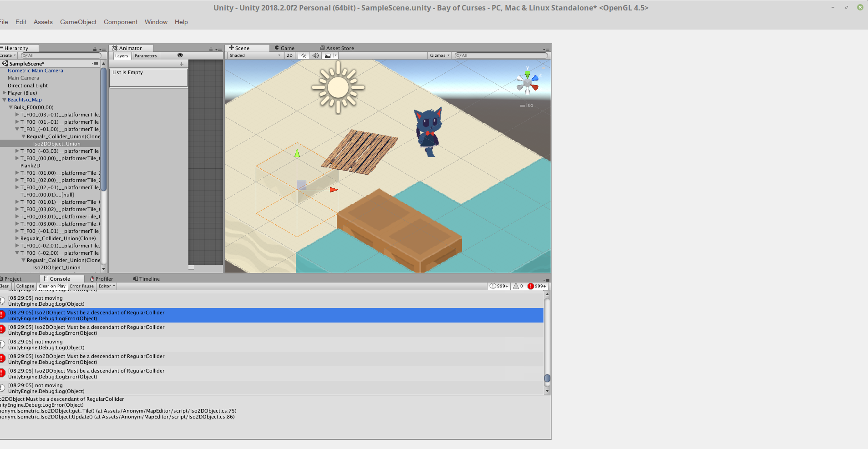Click the Clear console button
The image size is (868, 449).
pos(4,286)
